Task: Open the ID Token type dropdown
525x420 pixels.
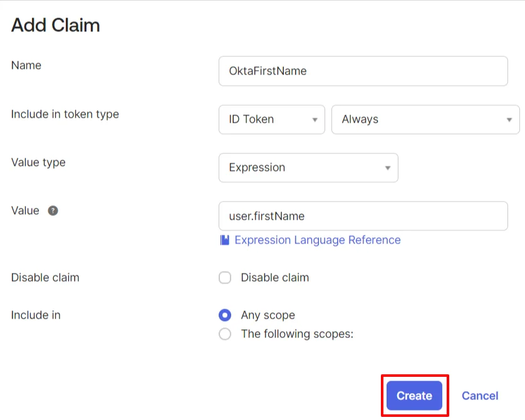Action: tap(271, 119)
